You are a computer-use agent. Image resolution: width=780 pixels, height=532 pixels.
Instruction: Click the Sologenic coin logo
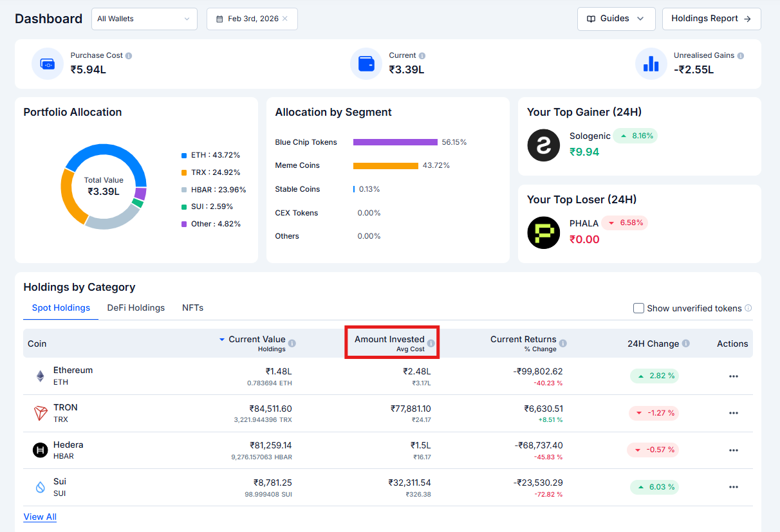543,145
